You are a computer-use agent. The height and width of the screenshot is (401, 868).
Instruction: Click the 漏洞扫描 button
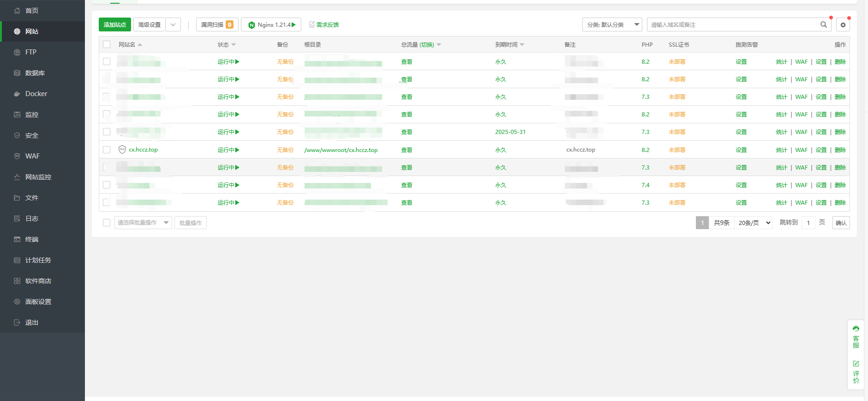[x=217, y=25]
